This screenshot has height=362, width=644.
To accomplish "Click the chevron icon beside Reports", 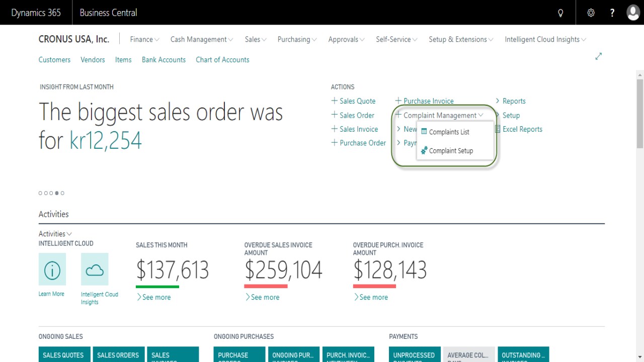I will (x=498, y=101).
